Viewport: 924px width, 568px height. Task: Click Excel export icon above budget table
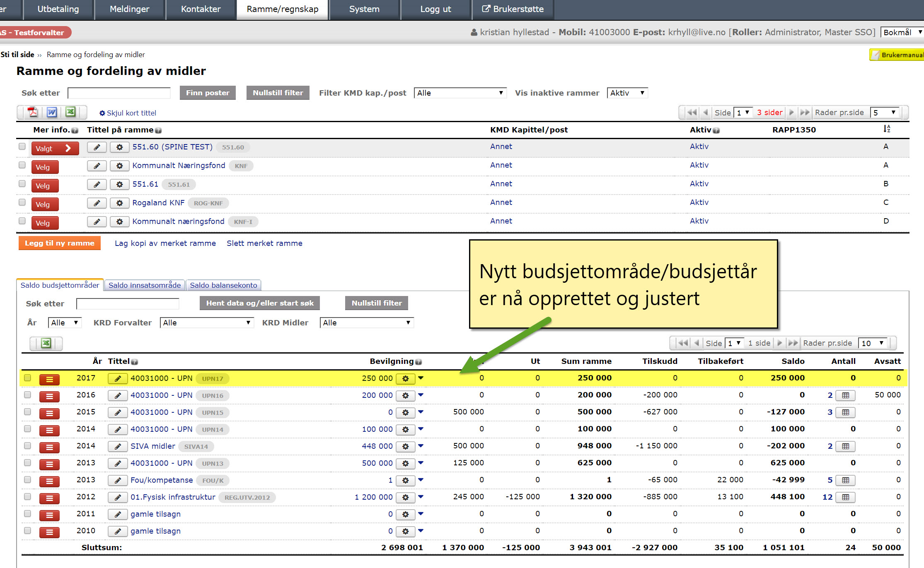coord(46,343)
